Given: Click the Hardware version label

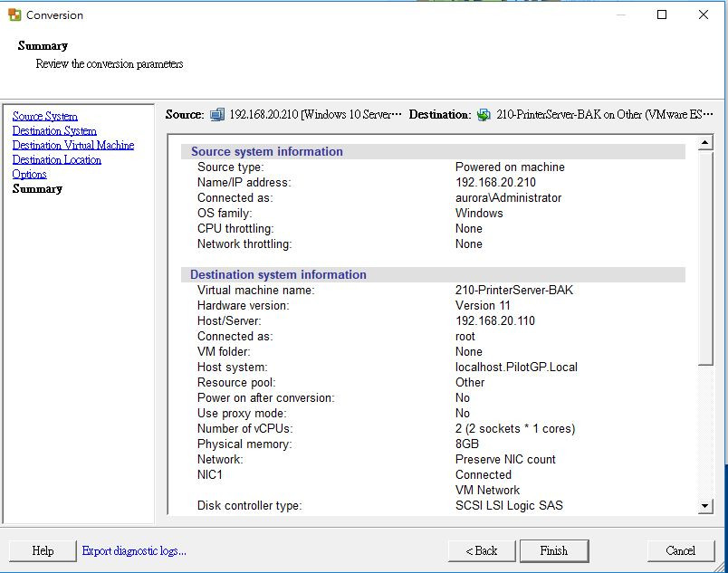Looking at the screenshot, I should point(243,305).
